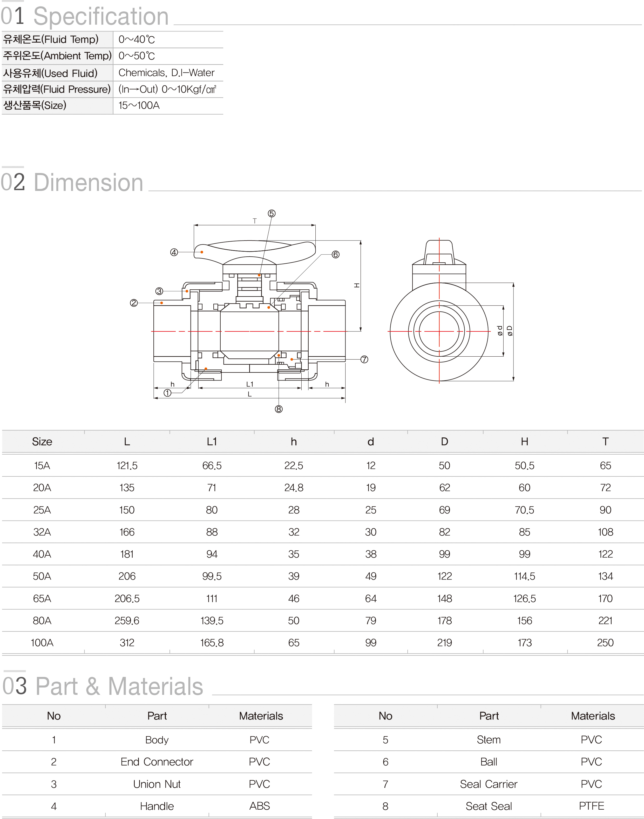Click the end-view circular valve drawing

[x=439, y=332]
